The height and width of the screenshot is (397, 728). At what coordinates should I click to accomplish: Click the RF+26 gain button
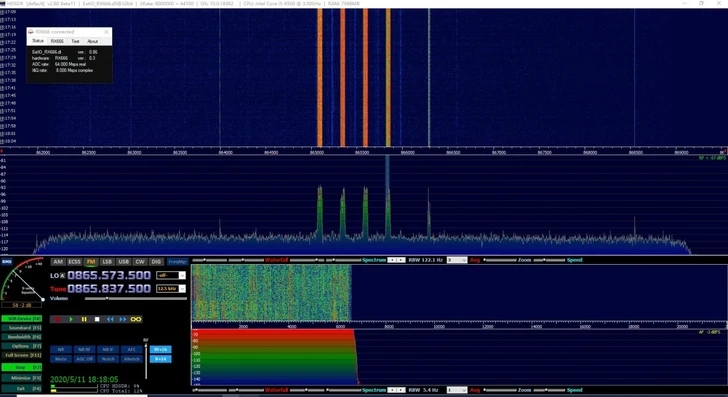(x=161, y=349)
